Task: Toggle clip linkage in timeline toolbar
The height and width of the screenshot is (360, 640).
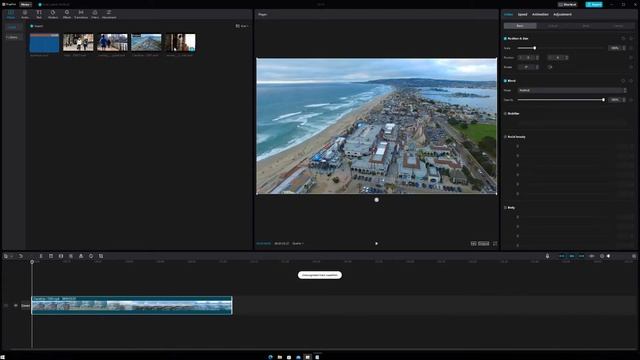Action: (x=582, y=256)
